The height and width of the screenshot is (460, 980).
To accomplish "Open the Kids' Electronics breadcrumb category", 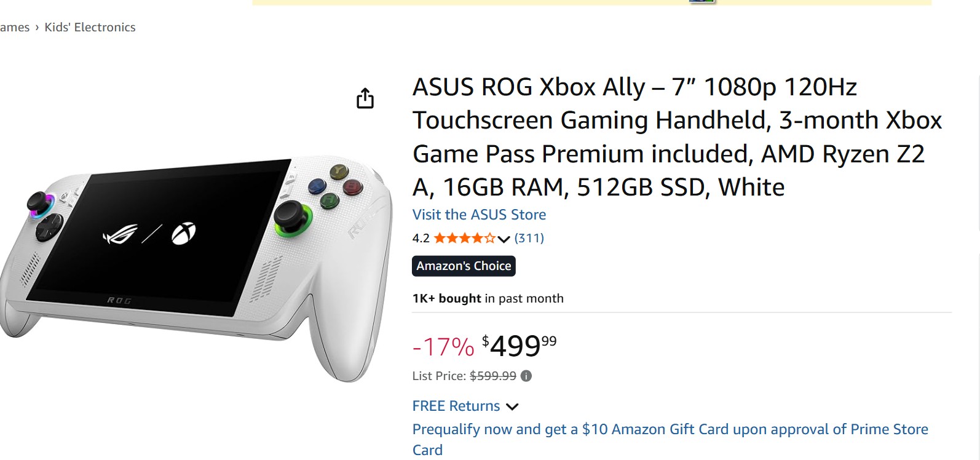I will click(x=90, y=27).
